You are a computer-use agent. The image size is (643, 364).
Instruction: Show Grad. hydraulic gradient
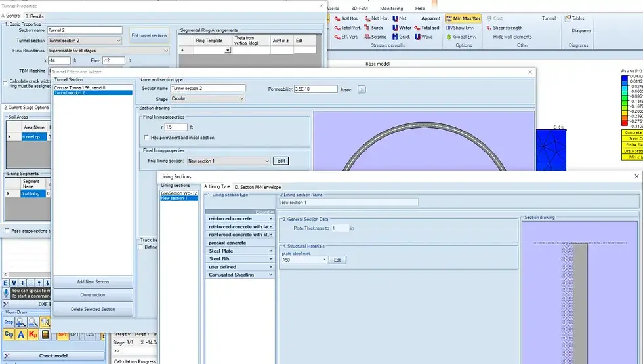pos(401,37)
